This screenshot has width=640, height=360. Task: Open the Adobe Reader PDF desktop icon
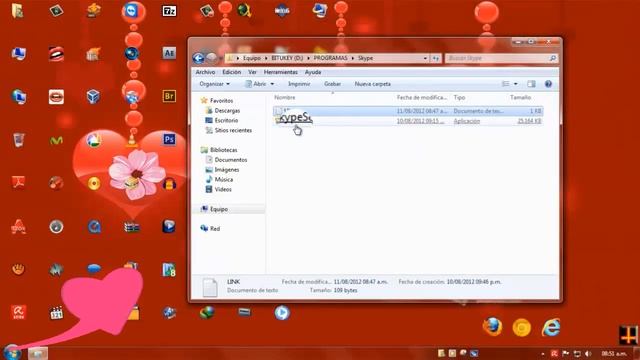[18, 182]
